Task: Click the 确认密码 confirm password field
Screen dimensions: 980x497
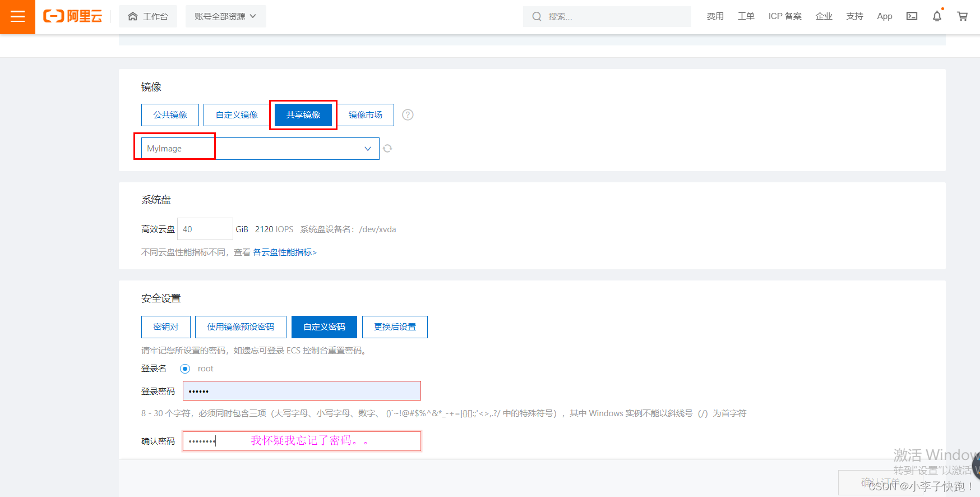Action: tap(302, 441)
